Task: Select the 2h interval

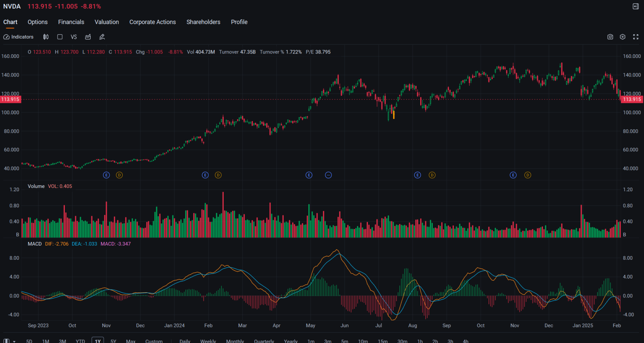Action: click(x=435, y=341)
